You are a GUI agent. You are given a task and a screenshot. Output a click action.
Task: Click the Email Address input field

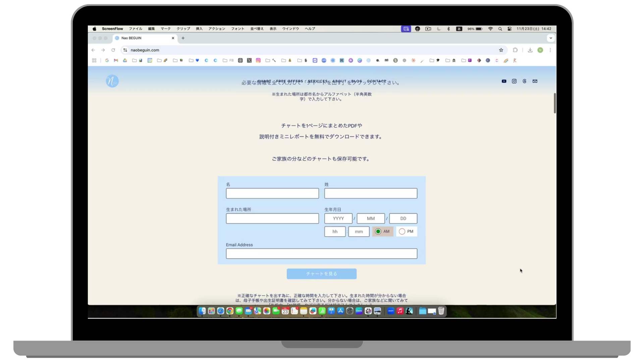(321, 254)
